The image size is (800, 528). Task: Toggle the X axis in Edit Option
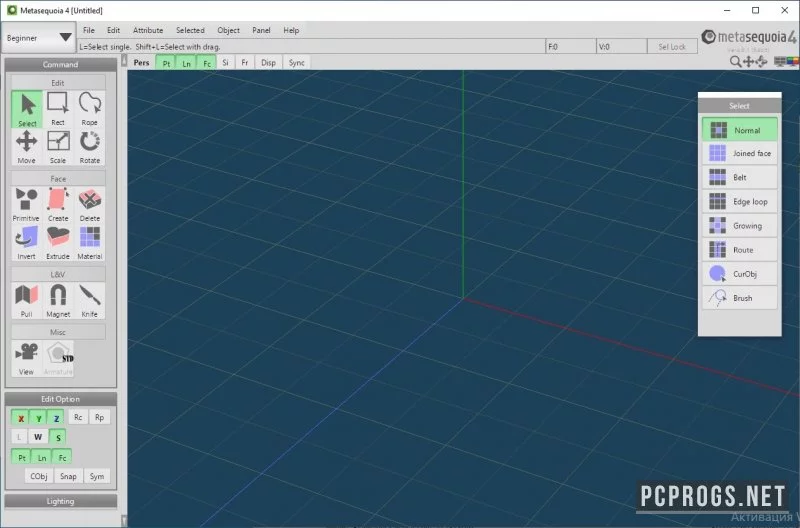click(21, 418)
